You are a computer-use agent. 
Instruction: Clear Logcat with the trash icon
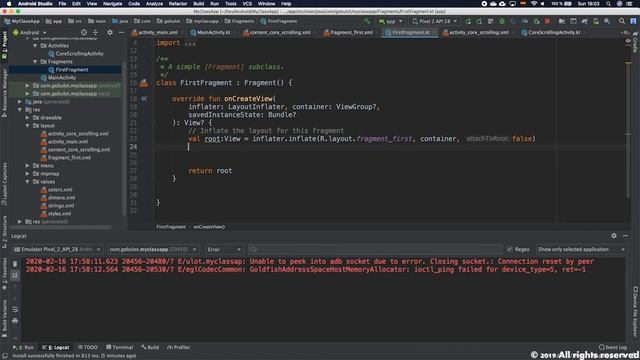(15, 264)
